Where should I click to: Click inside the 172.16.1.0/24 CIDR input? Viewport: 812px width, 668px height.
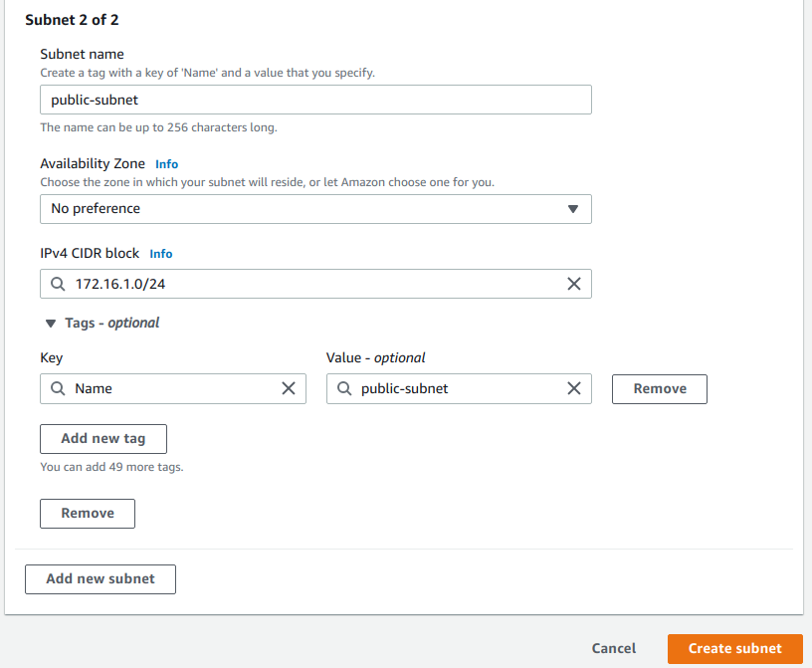click(x=299, y=284)
